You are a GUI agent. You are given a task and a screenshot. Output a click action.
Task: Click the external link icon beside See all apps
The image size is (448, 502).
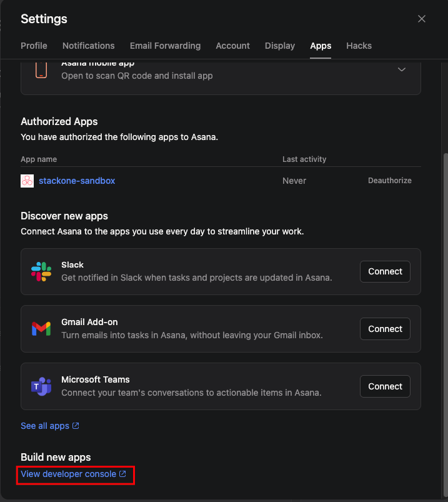tap(76, 426)
